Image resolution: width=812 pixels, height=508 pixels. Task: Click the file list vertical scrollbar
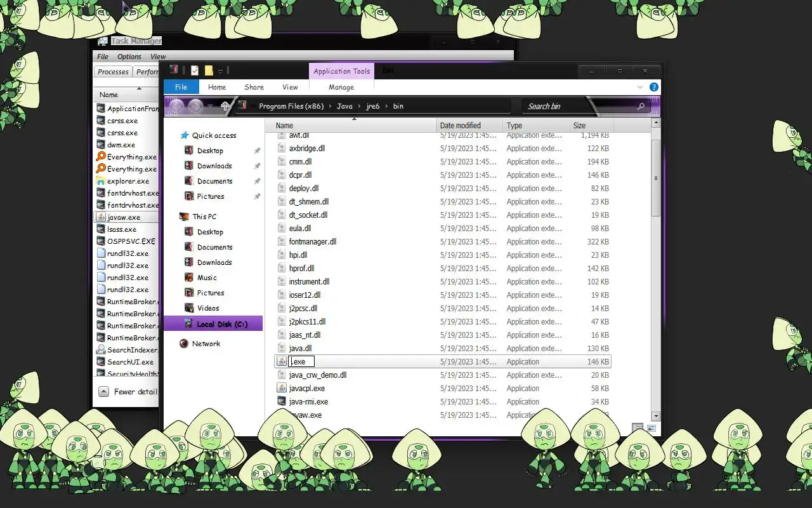pyautogui.click(x=656, y=178)
